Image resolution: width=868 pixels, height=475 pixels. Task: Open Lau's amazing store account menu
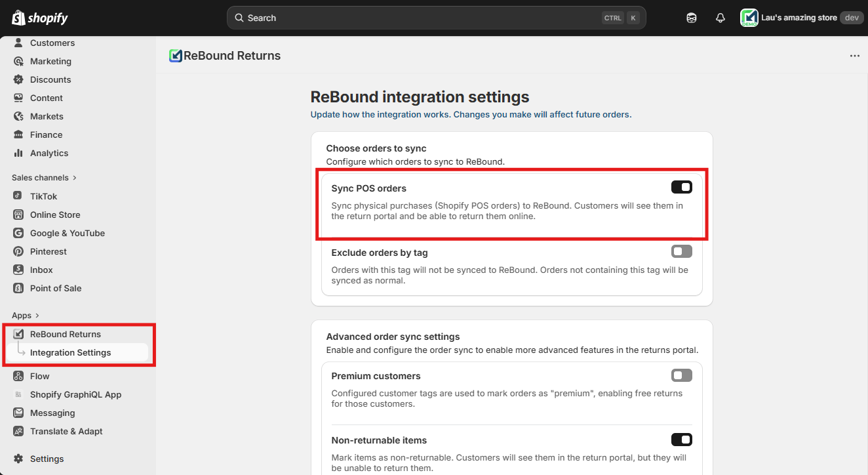(802, 18)
